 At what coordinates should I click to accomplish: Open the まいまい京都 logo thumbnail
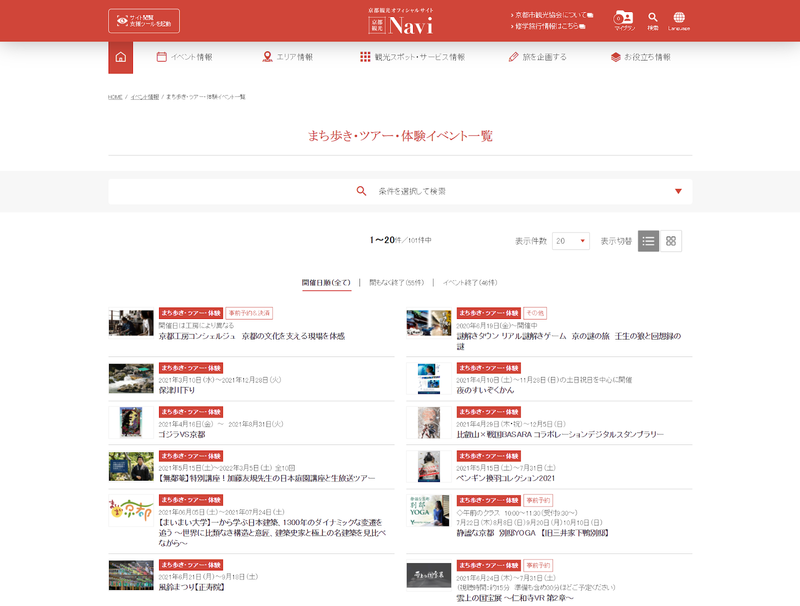pos(131,510)
